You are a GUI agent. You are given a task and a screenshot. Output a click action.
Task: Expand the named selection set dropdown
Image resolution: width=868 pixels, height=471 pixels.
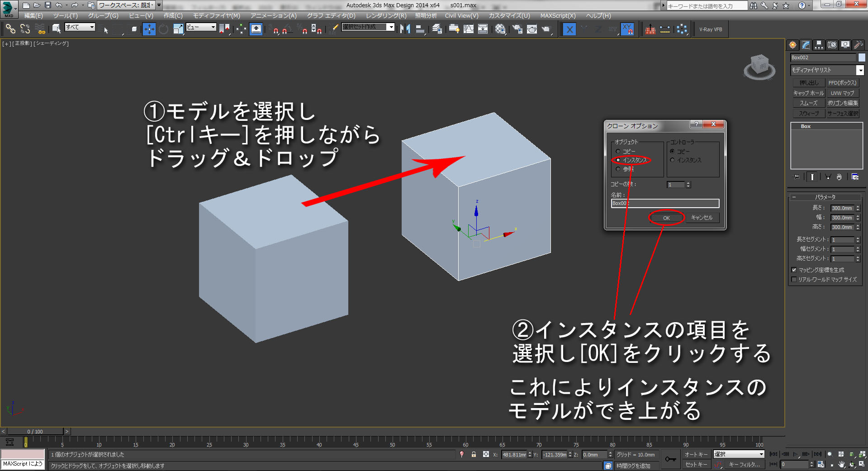tap(391, 27)
